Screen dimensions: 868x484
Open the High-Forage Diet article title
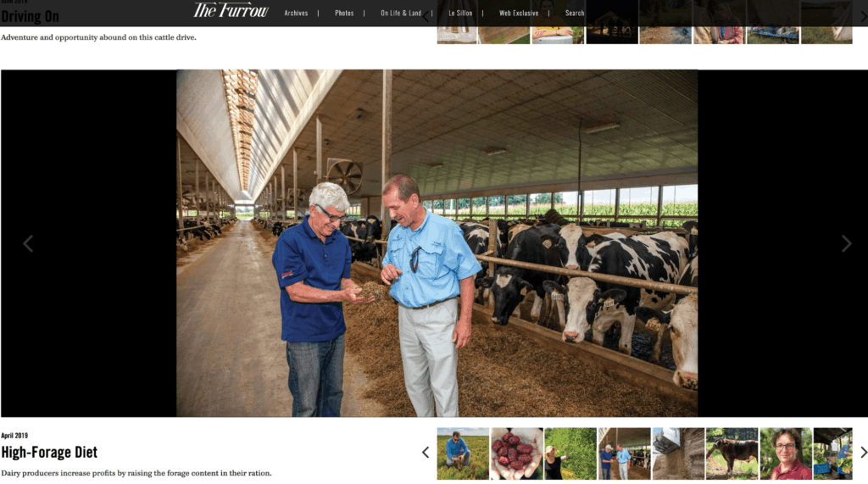(x=49, y=453)
